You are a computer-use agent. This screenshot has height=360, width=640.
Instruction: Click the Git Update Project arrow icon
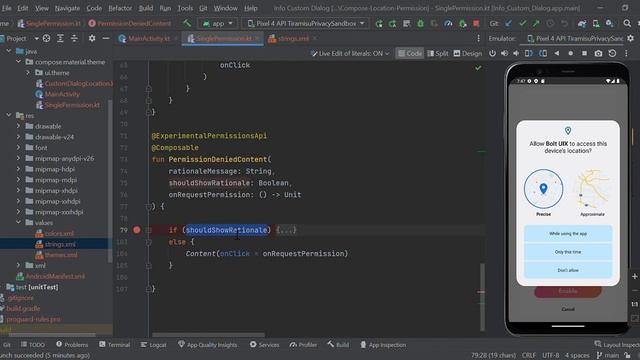[x=509, y=24]
